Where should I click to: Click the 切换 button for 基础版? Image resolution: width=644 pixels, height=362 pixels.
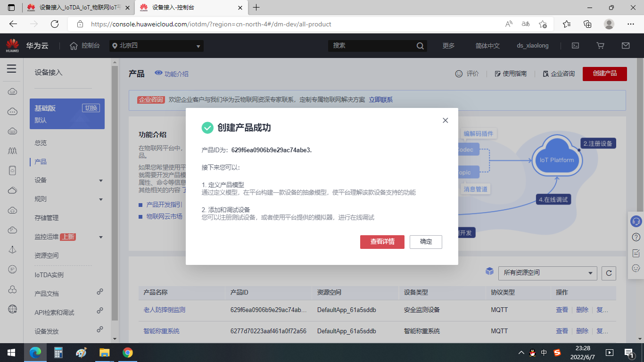coord(91,108)
